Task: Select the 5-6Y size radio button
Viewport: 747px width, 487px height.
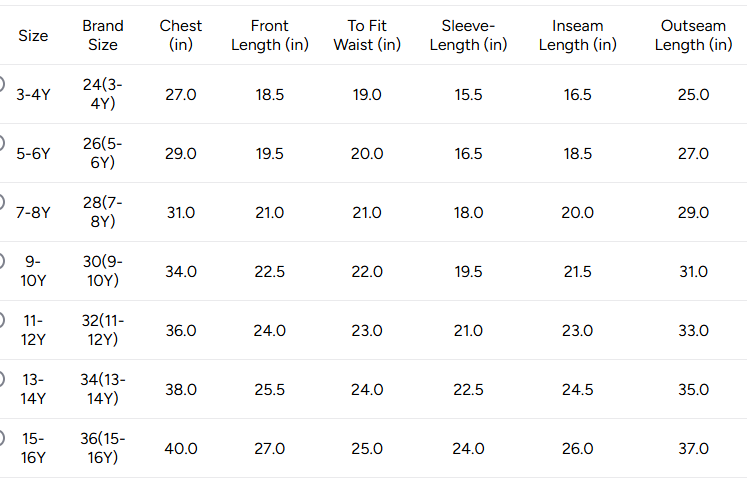Action: [1, 143]
